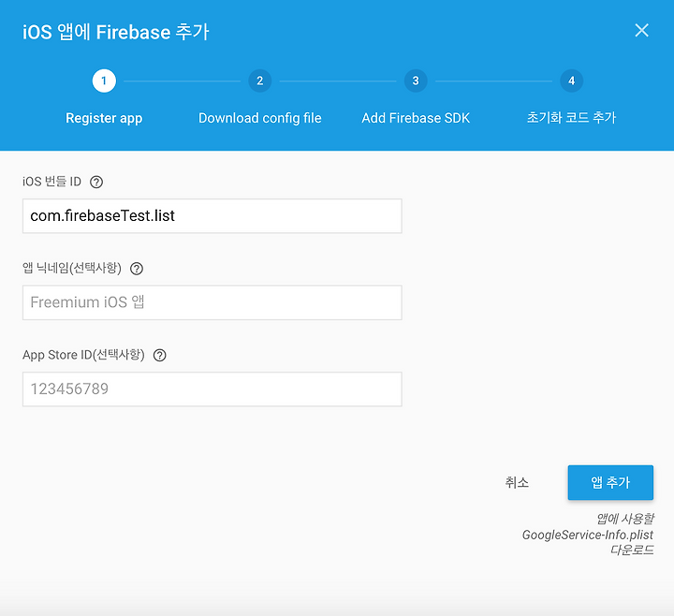The image size is (674, 616).
Task: Go to 초기화 코드 추가 step label
Action: (x=572, y=118)
